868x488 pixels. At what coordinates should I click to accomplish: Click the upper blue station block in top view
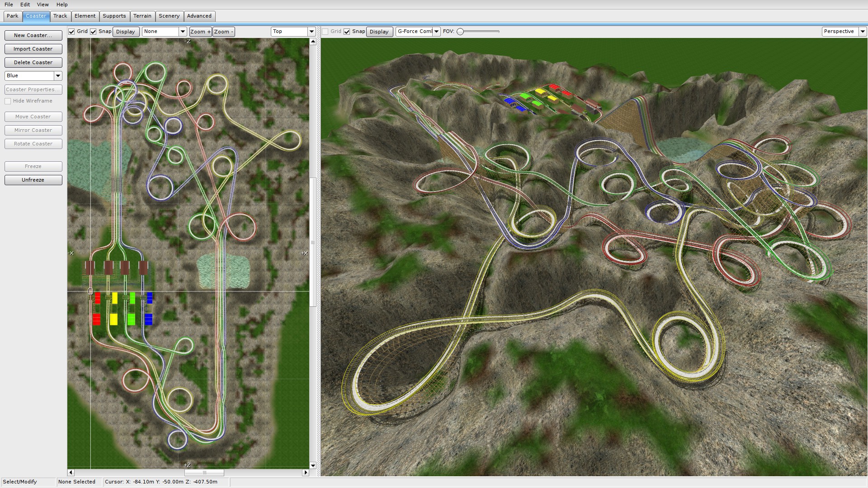pyautogui.click(x=150, y=298)
